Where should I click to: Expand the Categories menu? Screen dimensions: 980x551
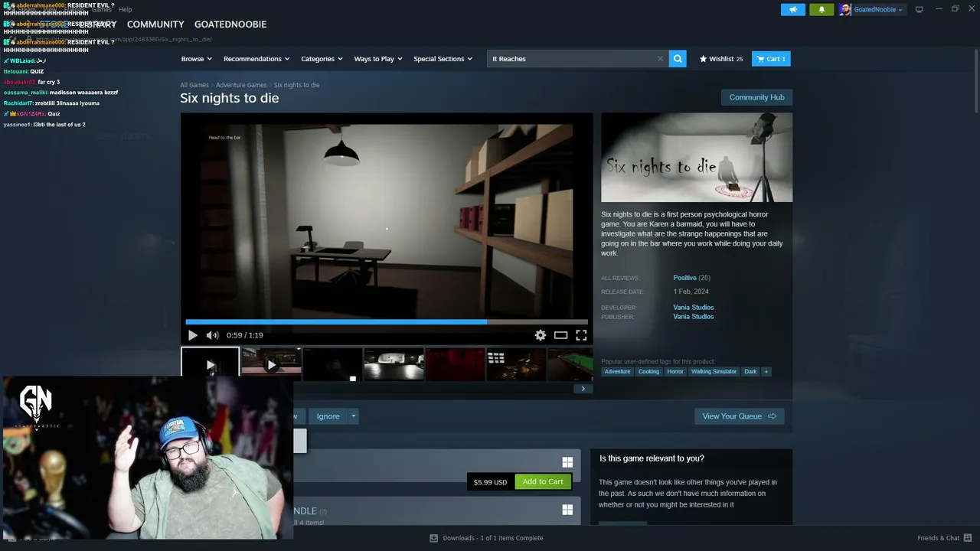click(322, 59)
